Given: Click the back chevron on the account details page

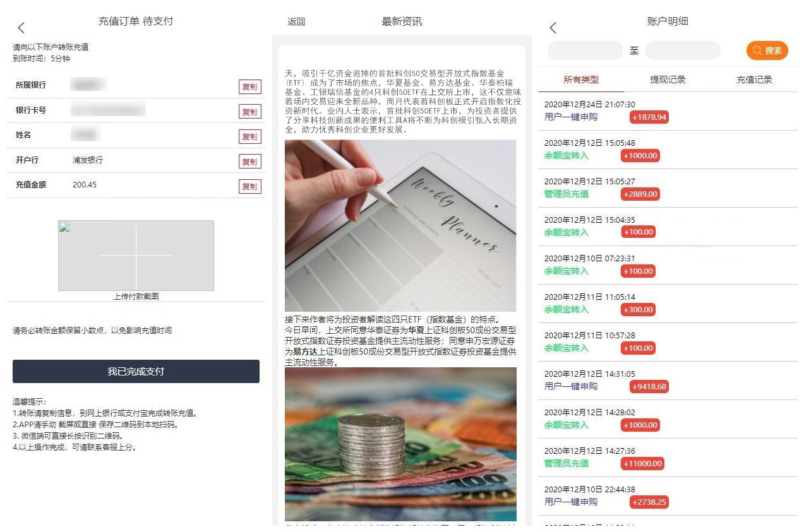Looking at the screenshot, I should click(x=552, y=28).
